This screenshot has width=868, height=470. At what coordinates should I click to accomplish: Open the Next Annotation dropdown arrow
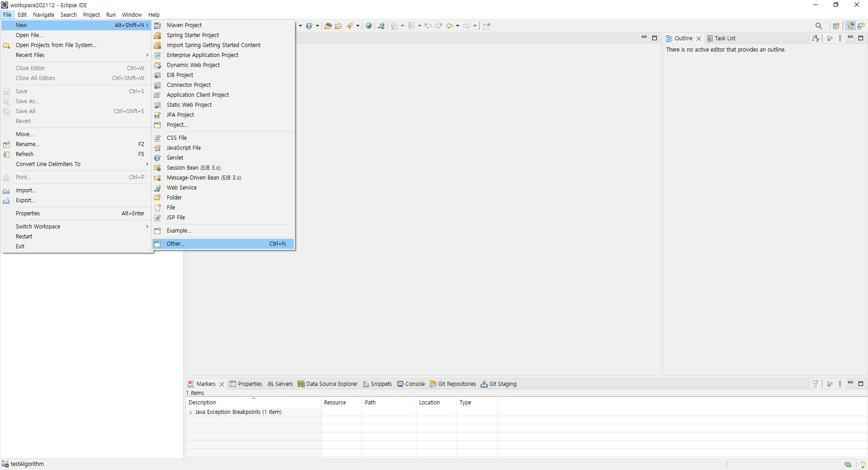click(x=402, y=26)
